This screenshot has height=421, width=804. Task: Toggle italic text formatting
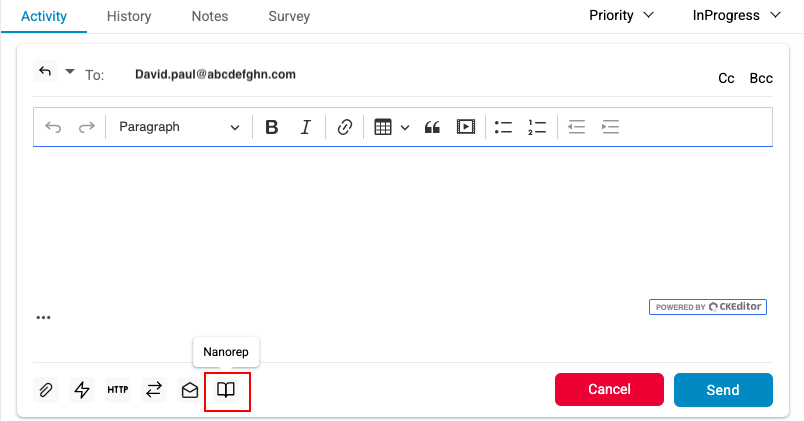coord(306,127)
